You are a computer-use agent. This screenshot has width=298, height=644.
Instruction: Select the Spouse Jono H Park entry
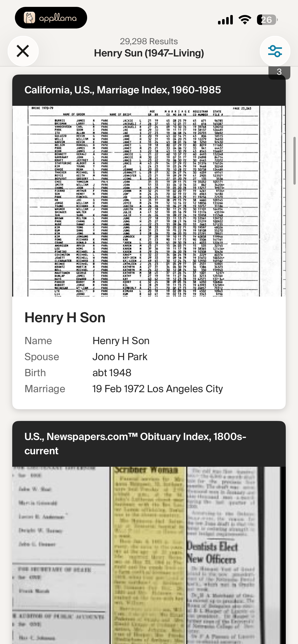tap(149, 357)
